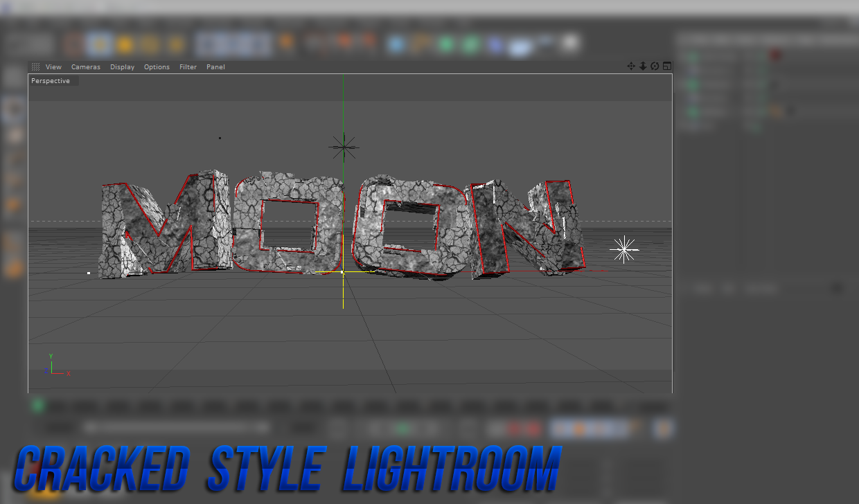Toggle the red visibility dot in the Object Manager

(x=775, y=55)
